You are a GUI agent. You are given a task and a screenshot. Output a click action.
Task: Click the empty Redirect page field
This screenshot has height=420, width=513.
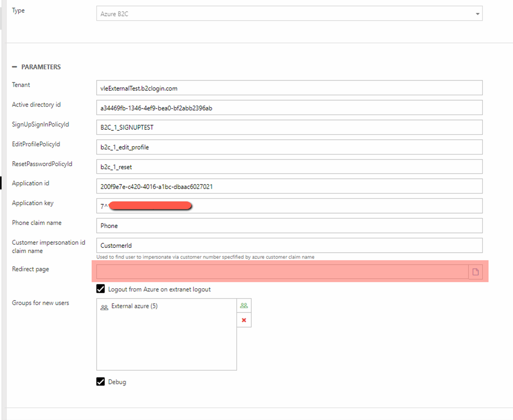(x=282, y=272)
